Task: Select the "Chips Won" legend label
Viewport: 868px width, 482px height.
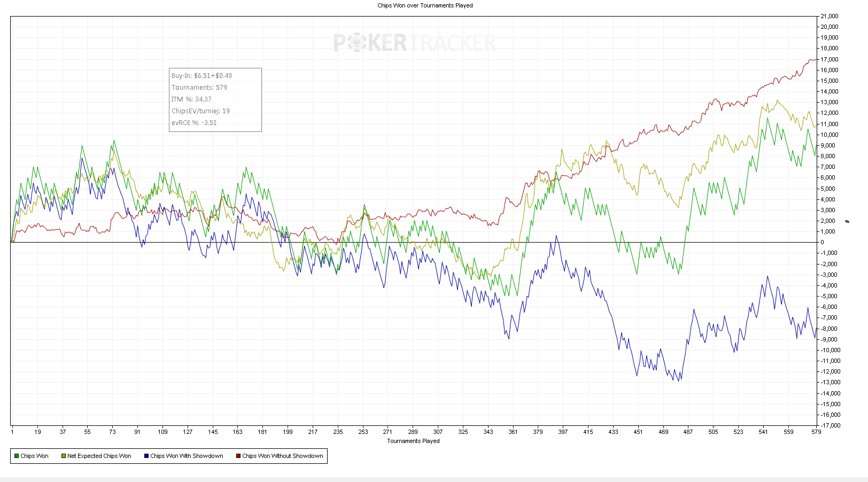Action: click(x=34, y=456)
